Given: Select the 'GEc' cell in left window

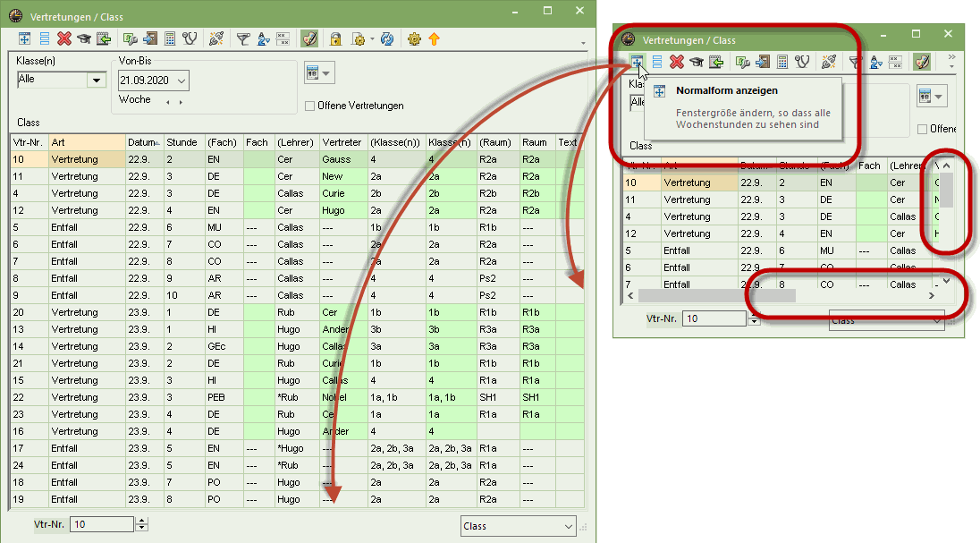Looking at the screenshot, I should (x=224, y=346).
